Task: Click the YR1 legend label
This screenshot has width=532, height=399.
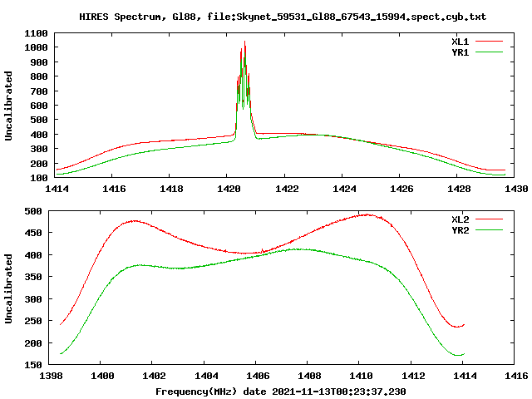Action: click(460, 52)
